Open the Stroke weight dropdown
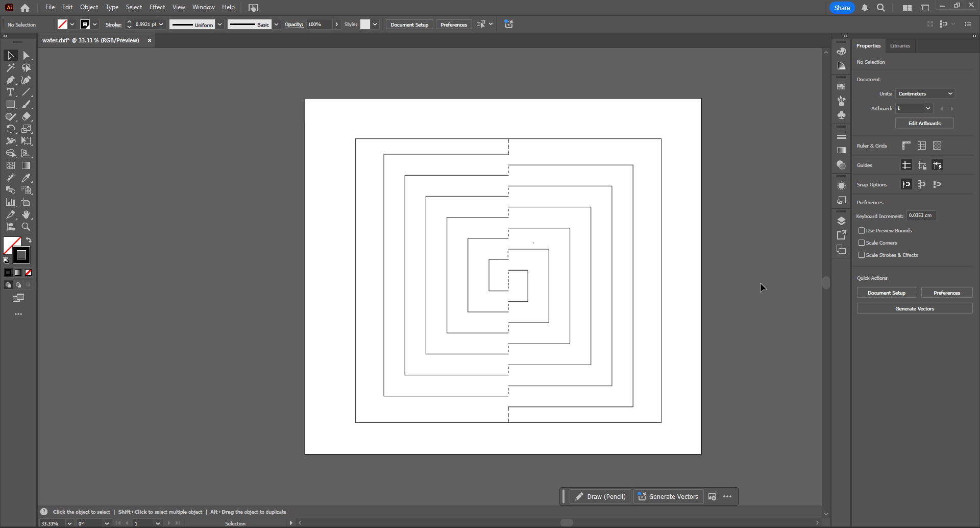980x528 pixels. (161, 25)
